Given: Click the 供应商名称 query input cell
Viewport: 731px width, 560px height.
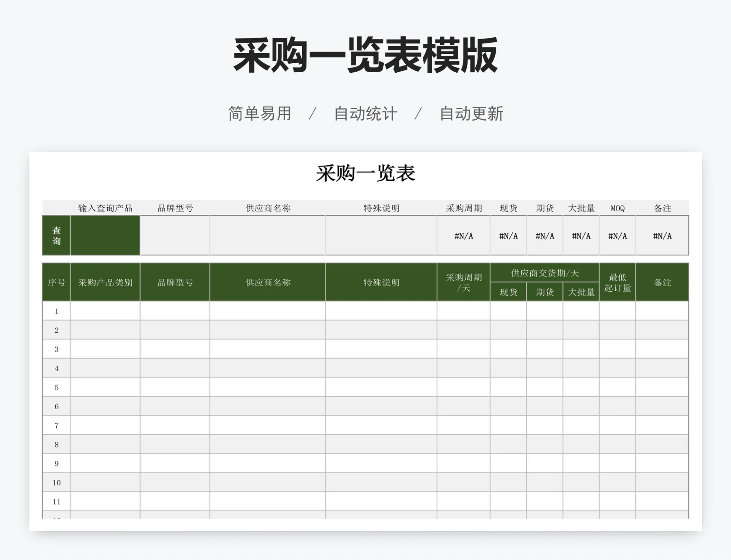Looking at the screenshot, I should 267,235.
